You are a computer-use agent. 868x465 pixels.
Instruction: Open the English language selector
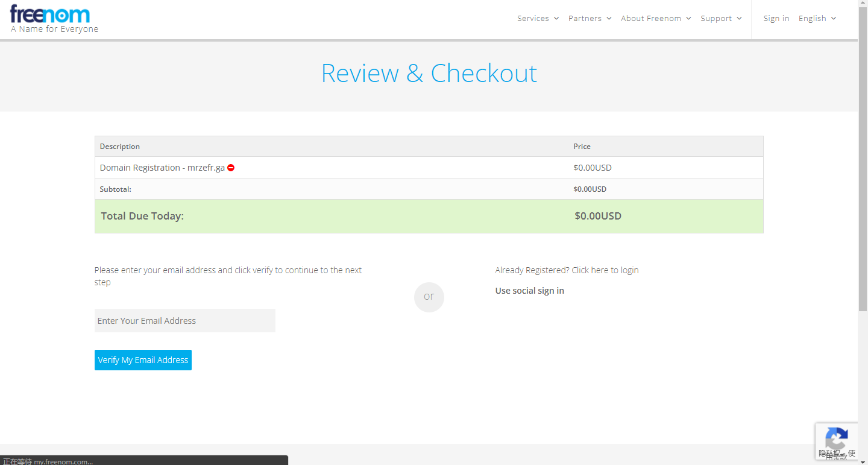(817, 19)
